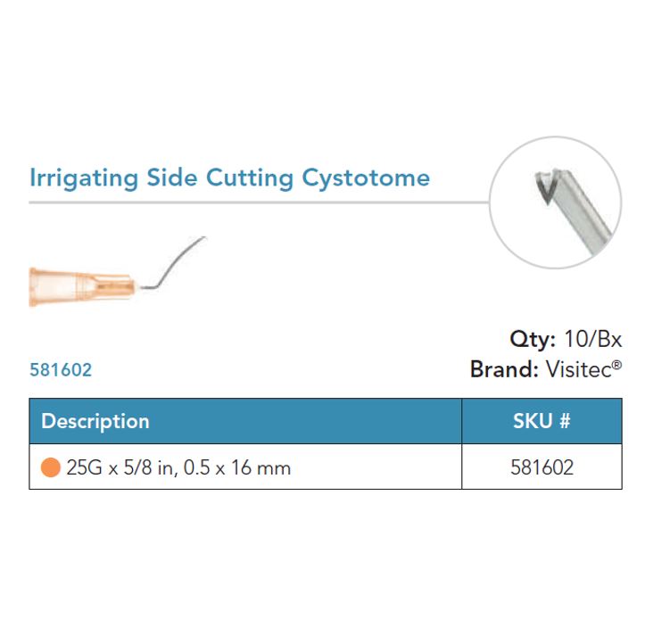Click the orange color dot in table
This screenshot has height=644, width=645.
[x=51, y=467]
